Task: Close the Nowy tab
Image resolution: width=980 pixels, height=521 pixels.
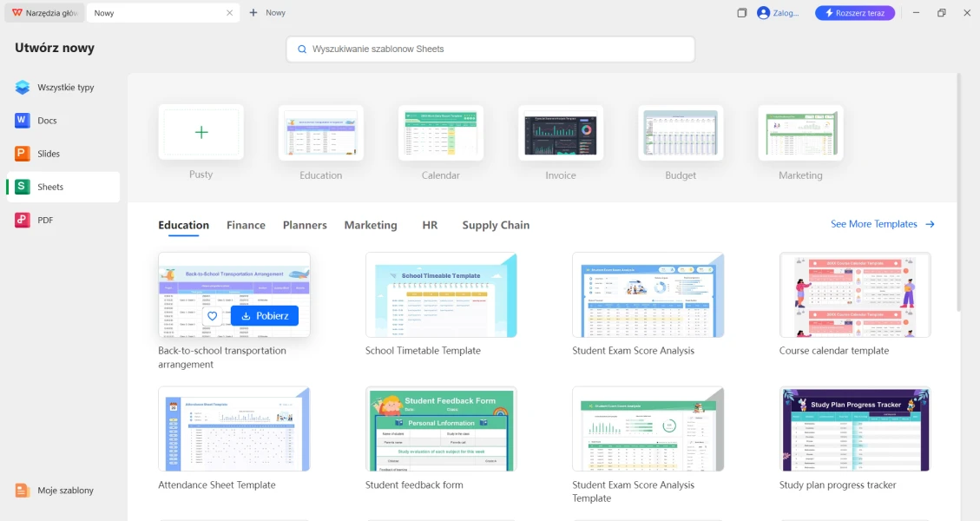Action: [230, 13]
